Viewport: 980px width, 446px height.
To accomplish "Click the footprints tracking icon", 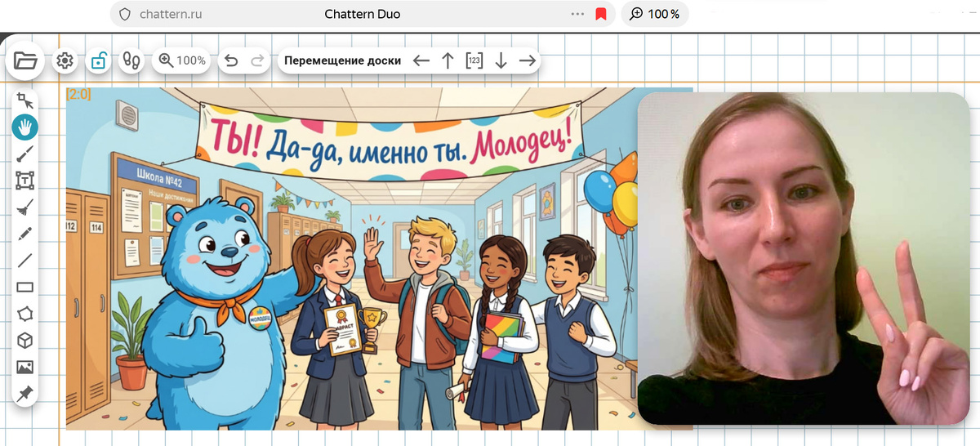I will click(x=131, y=60).
